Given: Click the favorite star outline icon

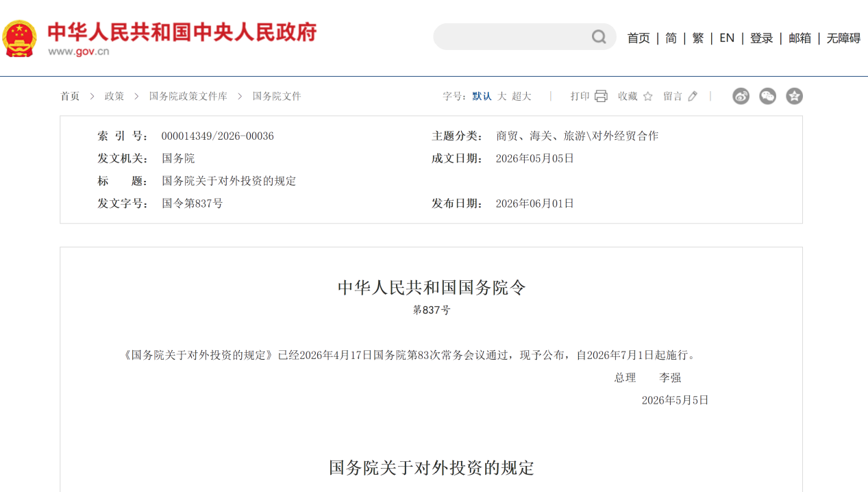Looking at the screenshot, I should 648,96.
